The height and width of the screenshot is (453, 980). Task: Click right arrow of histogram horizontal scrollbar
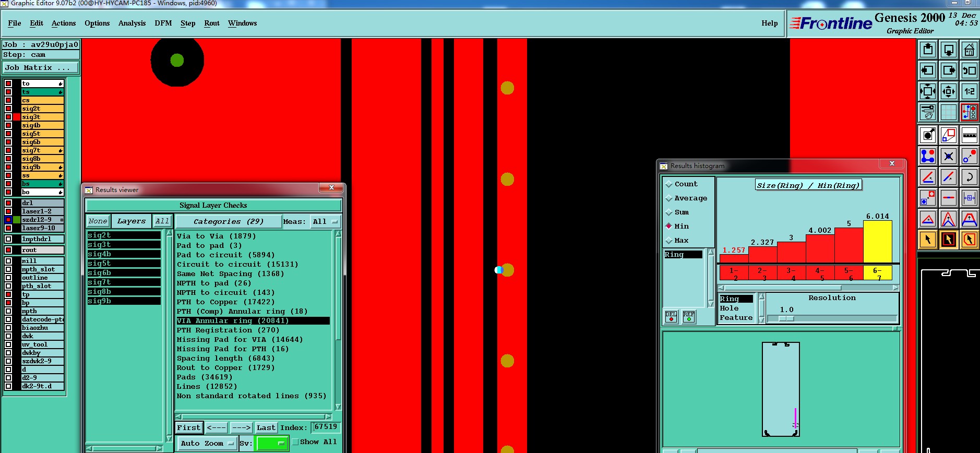coord(895,288)
